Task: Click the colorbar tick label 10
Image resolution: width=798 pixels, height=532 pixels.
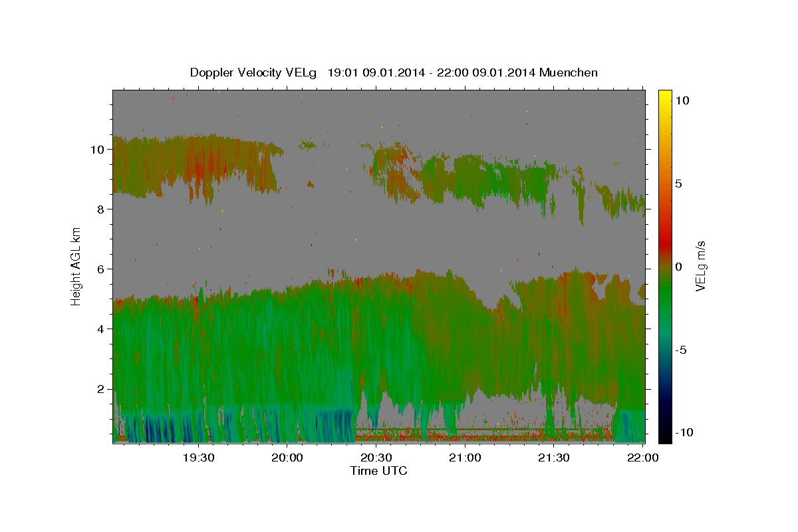Action: click(x=683, y=100)
